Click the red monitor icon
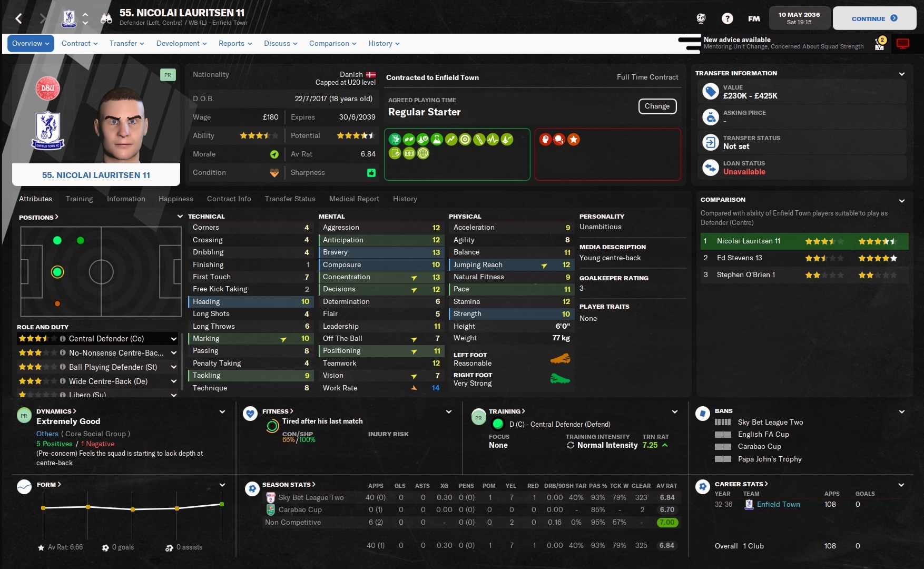 [903, 44]
